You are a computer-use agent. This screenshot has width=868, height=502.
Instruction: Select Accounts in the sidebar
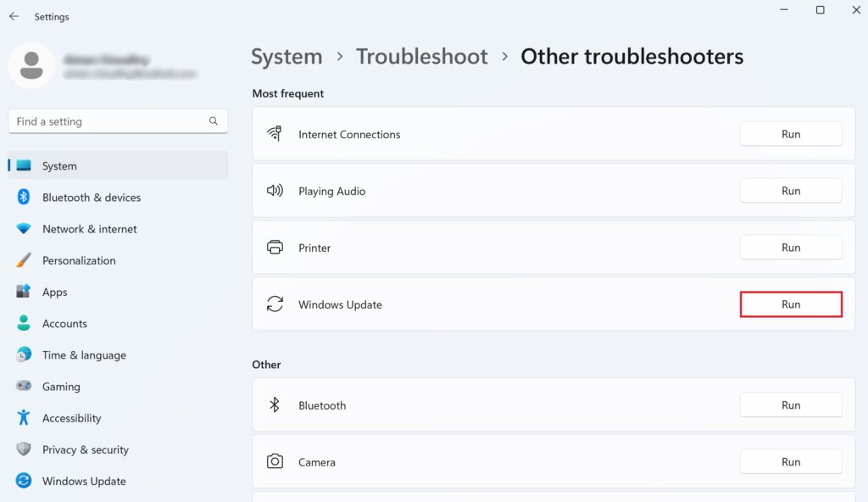64,324
